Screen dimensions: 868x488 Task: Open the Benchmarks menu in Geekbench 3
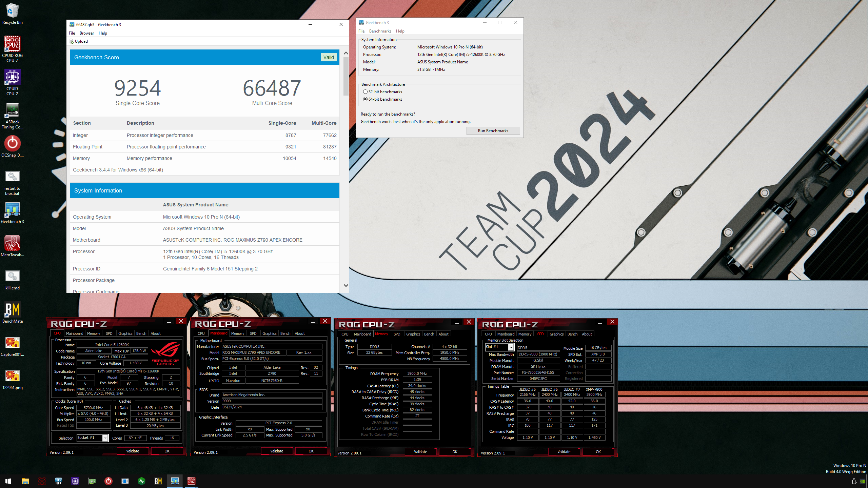[380, 31]
